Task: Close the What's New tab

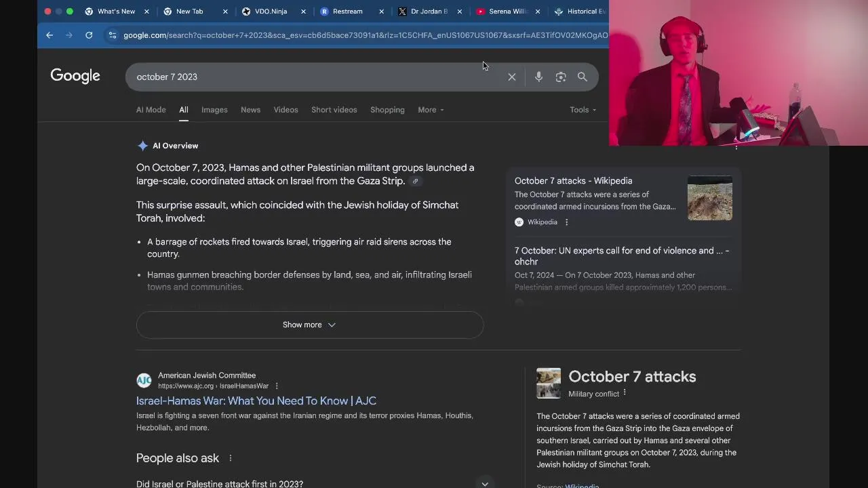Action: [x=147, y=12]
